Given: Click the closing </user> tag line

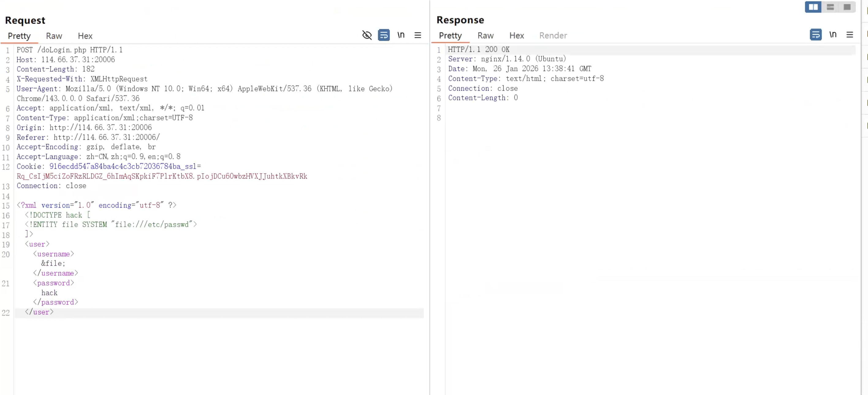Looking at the screenshot, I should coord(39,312).
